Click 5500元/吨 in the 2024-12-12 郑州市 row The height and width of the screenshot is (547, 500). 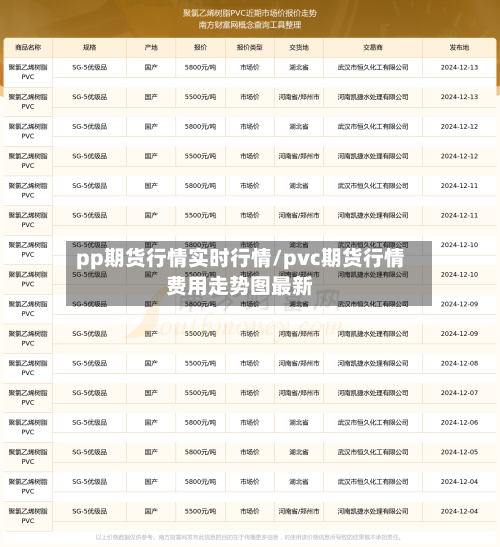[200, 156]
